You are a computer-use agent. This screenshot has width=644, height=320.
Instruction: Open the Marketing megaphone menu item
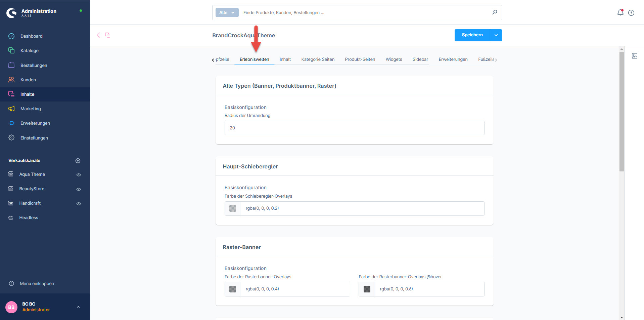click(x=30, y=109)
